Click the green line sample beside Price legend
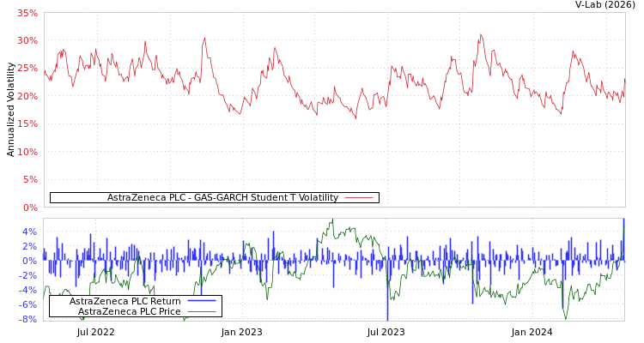644x343 pixels. [201, 312]
